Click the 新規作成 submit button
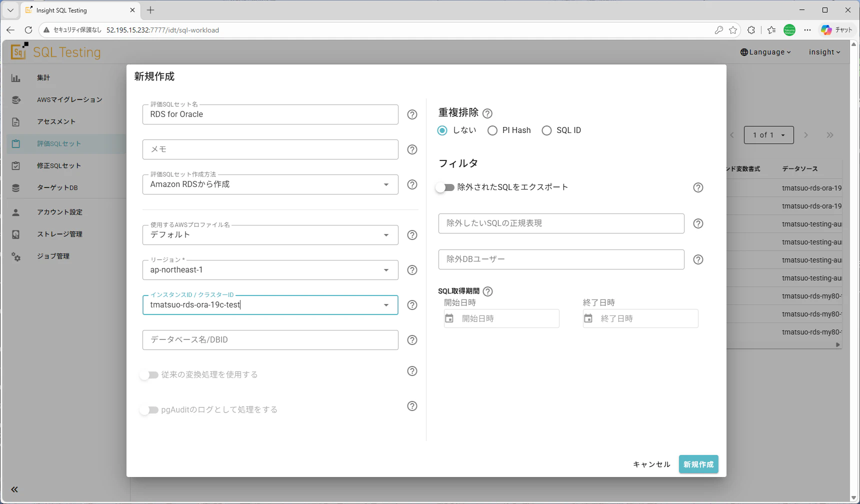This screenshot has height=504, width=860. coord(698,464)
